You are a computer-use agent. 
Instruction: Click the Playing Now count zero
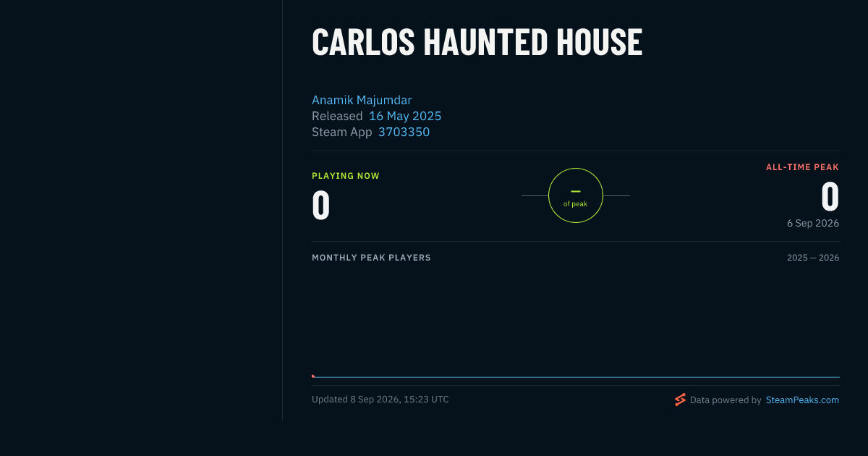321,205
